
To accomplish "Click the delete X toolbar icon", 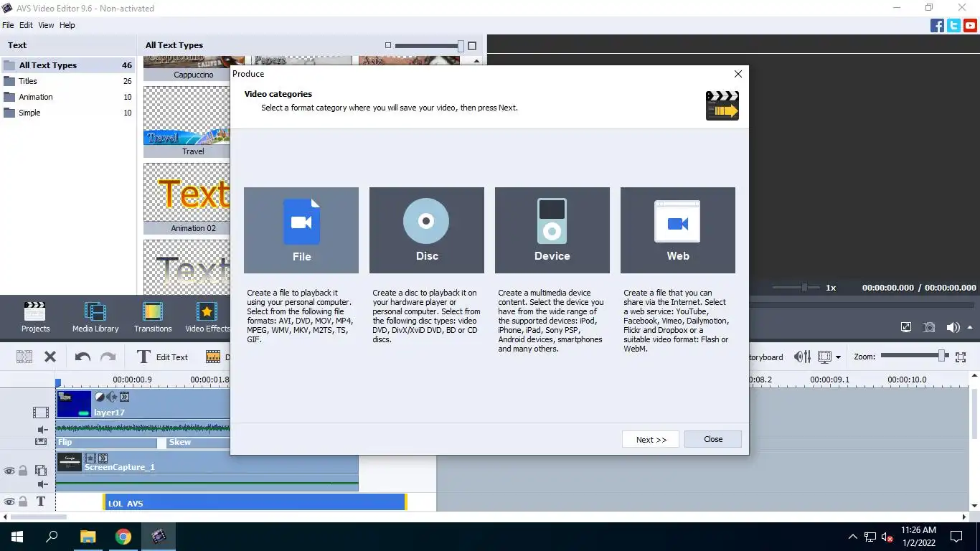I will [x=50, y=357].
